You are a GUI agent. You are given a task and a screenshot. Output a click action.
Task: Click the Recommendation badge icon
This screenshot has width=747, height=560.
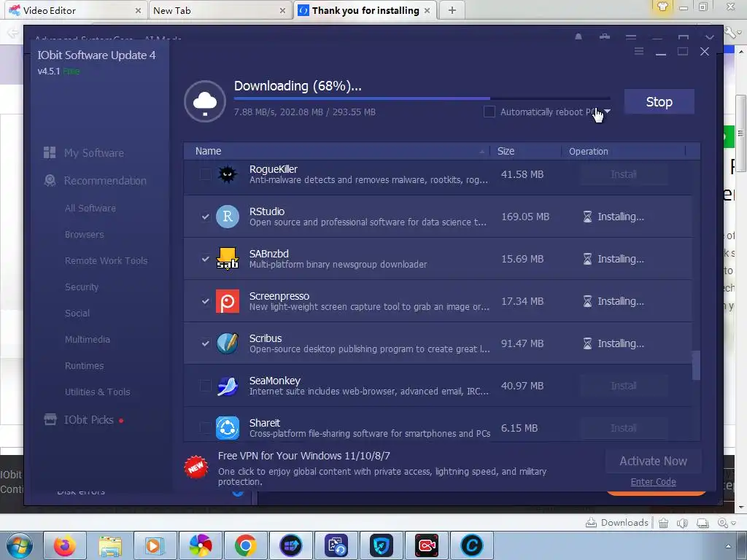coord(50,181)
